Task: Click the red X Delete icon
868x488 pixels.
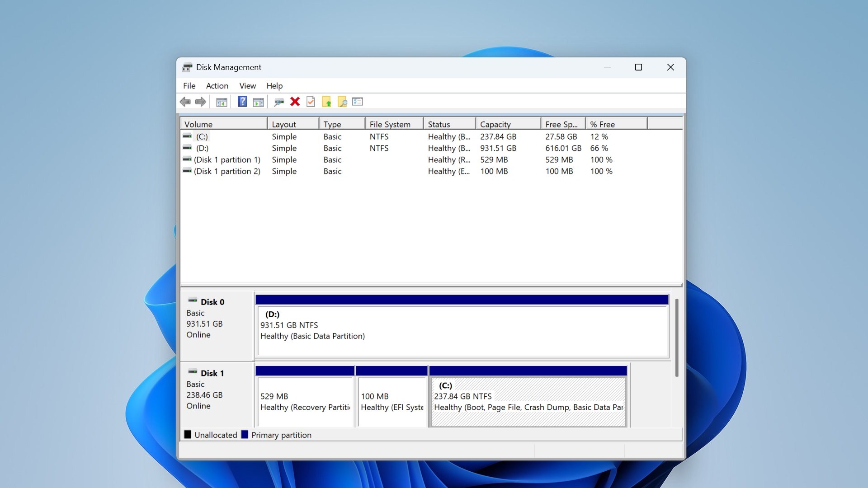Action: click(295, 102)
